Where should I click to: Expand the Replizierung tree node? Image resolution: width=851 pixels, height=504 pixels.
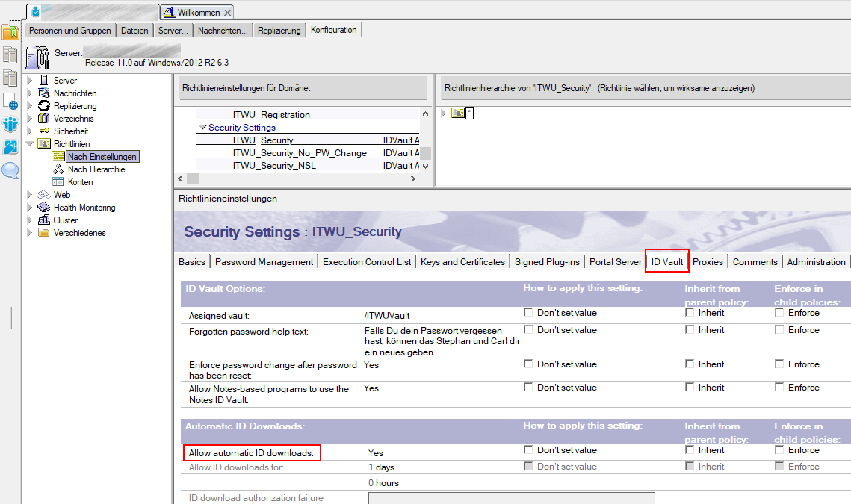pyautogui.click(x=30, y=106)
